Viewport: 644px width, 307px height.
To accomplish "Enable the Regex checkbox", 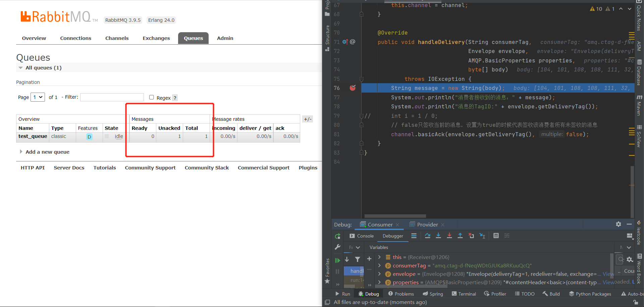I will coord(152,97).
